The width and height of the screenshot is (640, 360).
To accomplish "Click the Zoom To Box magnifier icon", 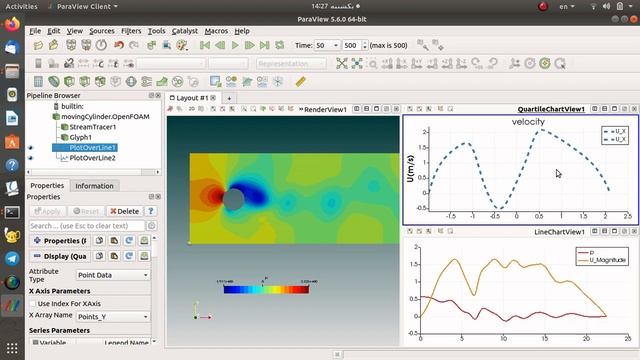I will pos(372,63).
